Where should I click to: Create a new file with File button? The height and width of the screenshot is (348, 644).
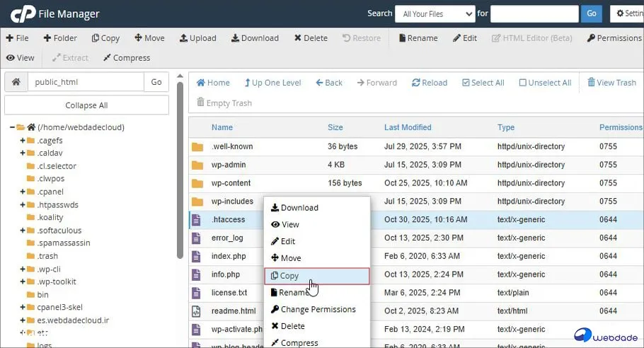click(x=17, y=38)
